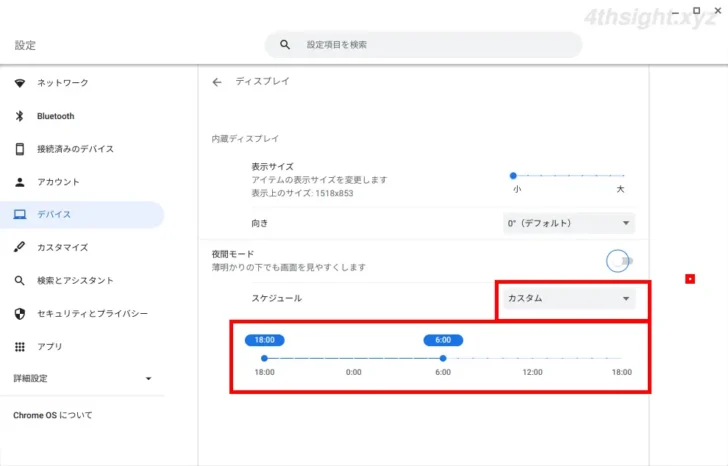Click the account person icon
This screenshot has width=728, height=466.
click(x=20, y=182)
